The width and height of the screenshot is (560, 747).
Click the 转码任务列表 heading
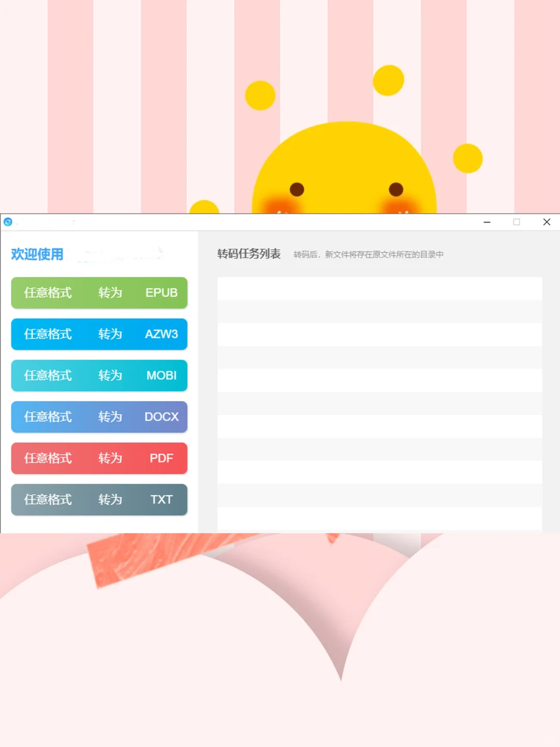(x=249, y=254)
